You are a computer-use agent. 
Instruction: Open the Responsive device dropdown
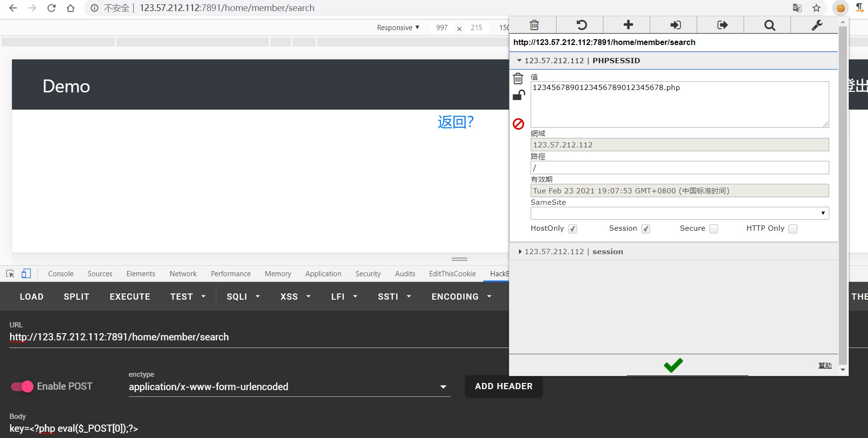pos(398,28)
